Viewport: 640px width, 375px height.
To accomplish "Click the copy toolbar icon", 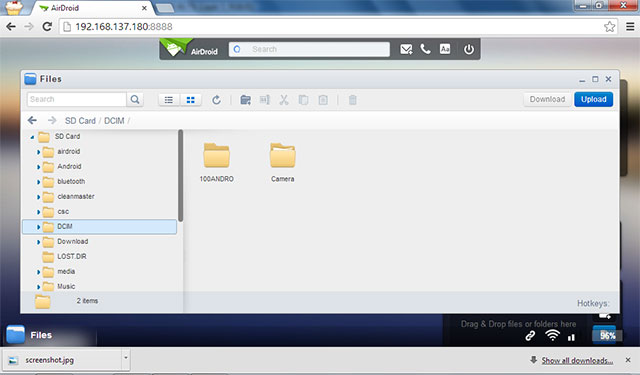I will pos(303,100).
